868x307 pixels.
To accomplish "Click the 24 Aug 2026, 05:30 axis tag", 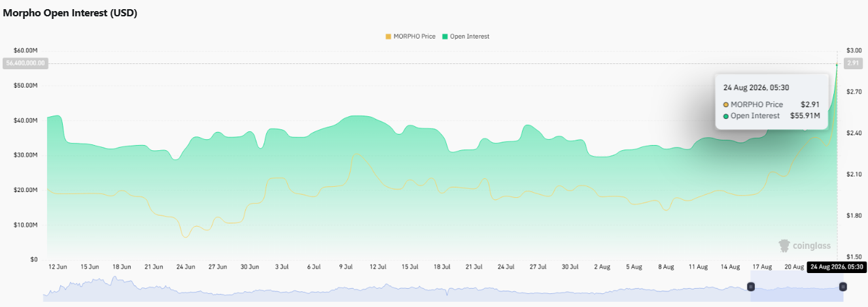I will point(837,267).
